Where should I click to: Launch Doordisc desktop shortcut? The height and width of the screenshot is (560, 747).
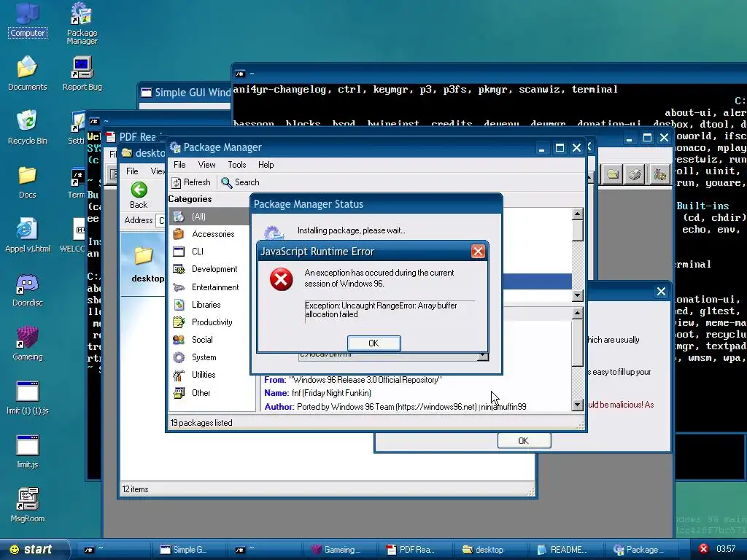(27, 289)
